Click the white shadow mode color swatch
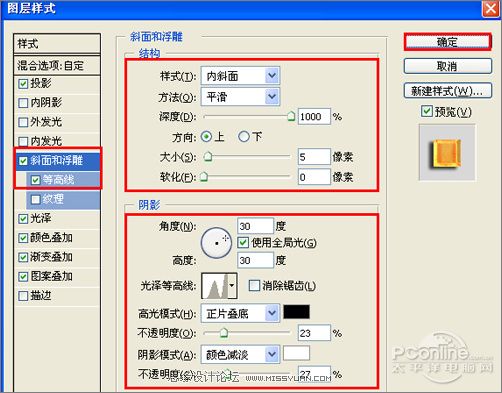 click(296, 353)
